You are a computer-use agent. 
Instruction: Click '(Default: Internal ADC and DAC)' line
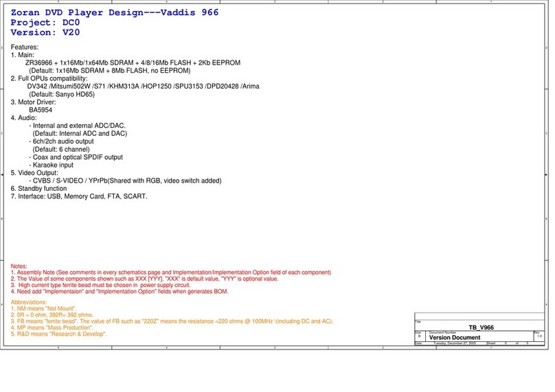pyautogui.click(x=80, y=133)
